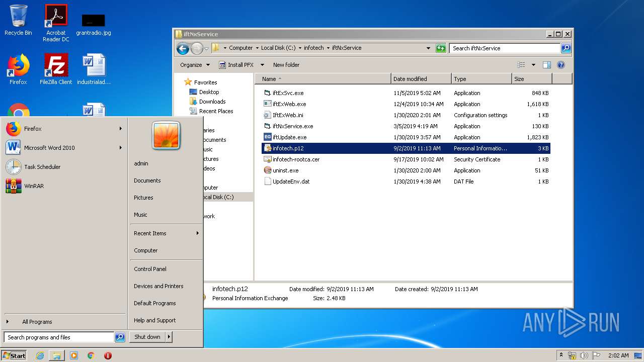Select Downloads in Favorites
The image size is (644, 362).
click(x=208, y=102)
